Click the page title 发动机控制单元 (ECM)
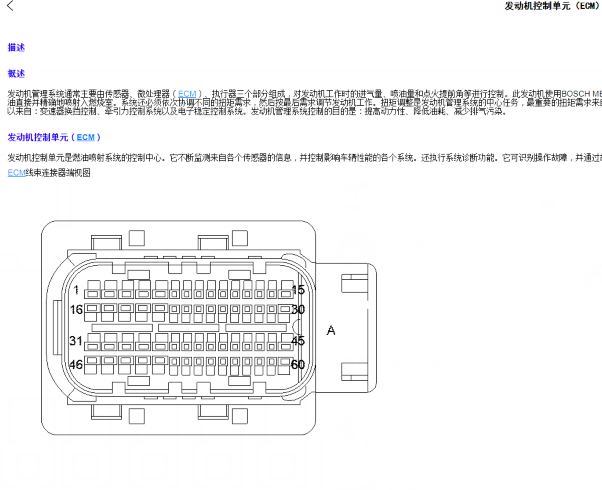The image size is (602, 490). tap(553, 6)
